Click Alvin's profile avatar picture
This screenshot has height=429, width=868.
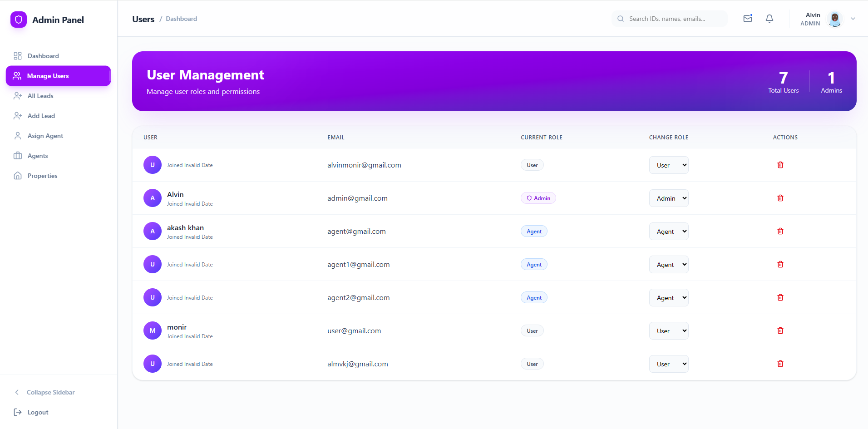click(x=834, y=19)
